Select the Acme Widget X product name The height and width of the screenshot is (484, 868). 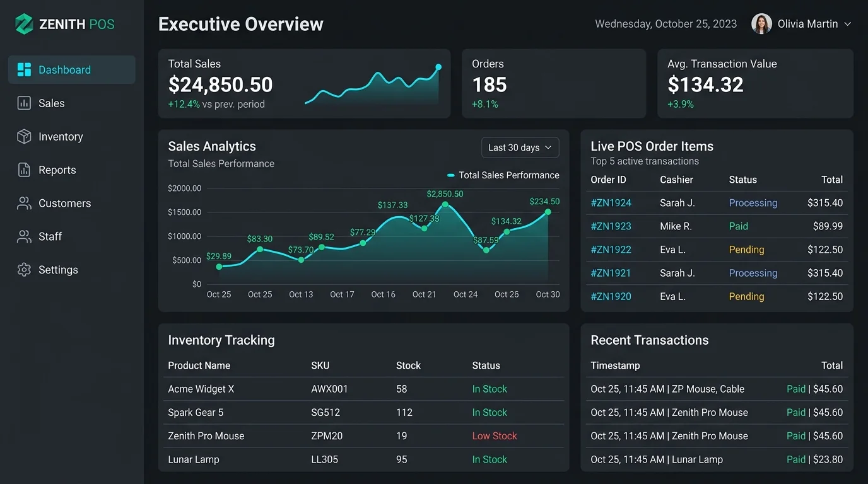click(201, 389)
